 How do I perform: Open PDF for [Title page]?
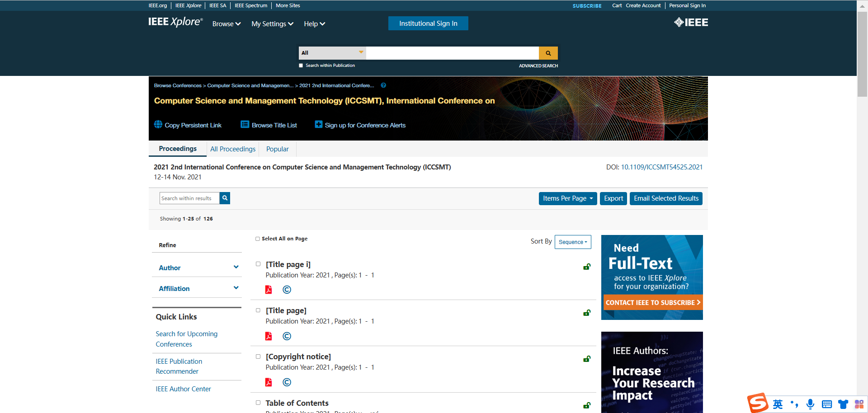(x=269, y=336)
